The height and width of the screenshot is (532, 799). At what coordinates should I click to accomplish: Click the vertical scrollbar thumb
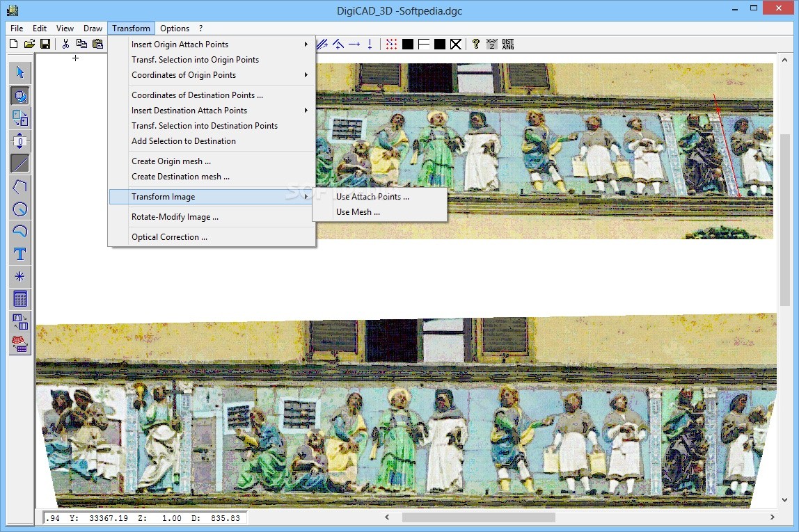(785, 219)
